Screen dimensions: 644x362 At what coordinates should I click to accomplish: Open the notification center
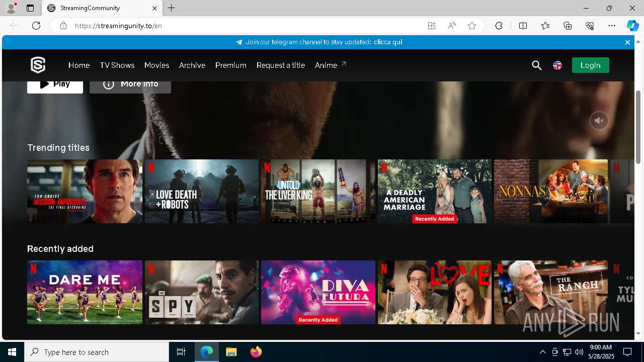point(627,352)
